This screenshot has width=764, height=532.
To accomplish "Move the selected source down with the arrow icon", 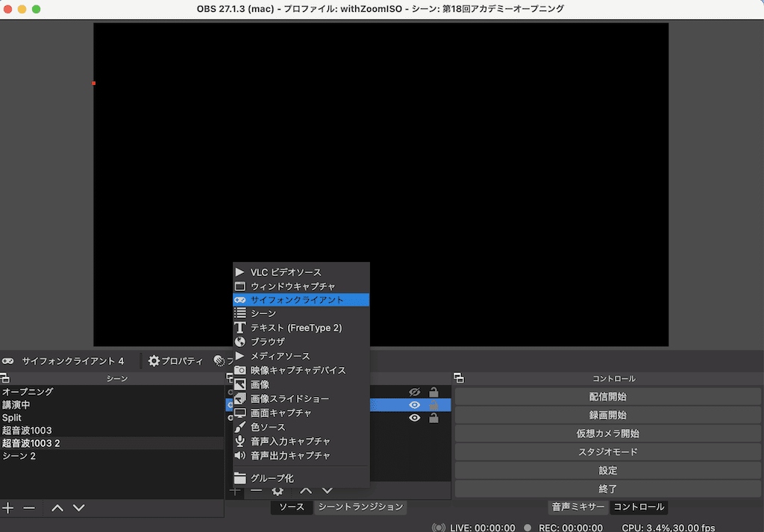I will [326, 491].
